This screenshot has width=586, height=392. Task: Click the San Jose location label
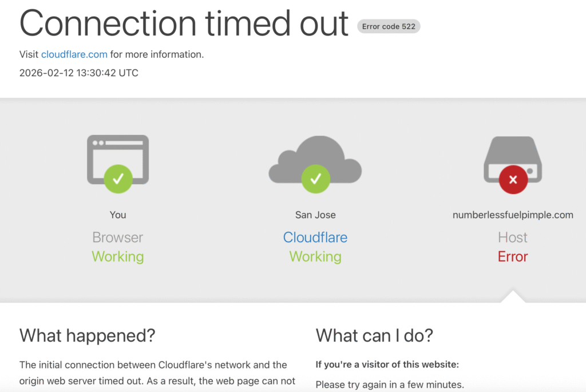click(315, 215)
